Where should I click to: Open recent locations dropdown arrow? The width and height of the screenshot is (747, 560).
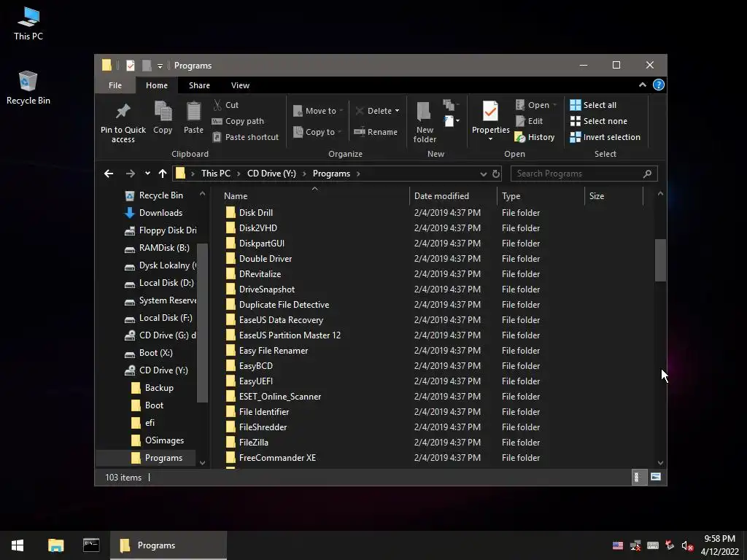[x=147, y=174]
